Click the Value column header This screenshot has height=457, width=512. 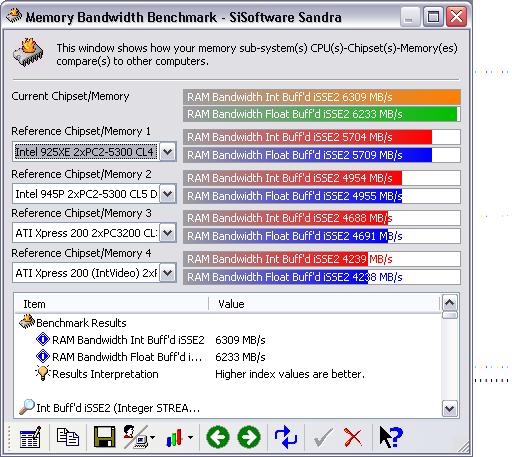pyautogui.click(x=324, y=304)
